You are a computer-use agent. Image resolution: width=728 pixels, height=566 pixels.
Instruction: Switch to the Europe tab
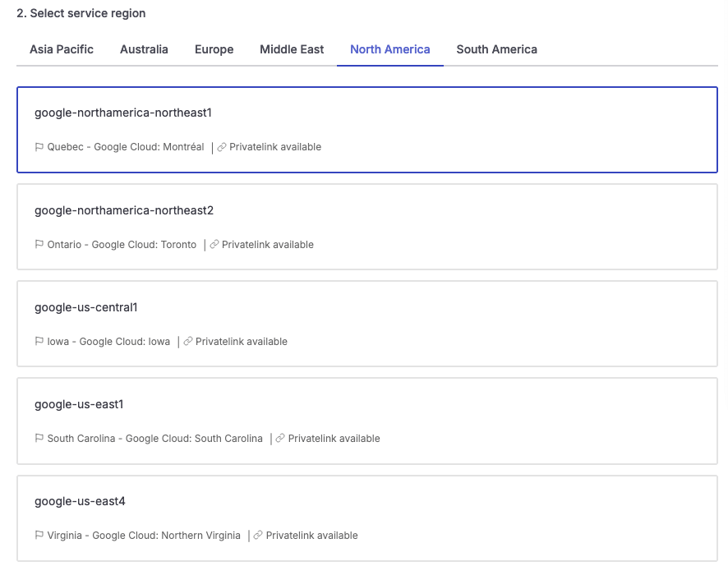(x=214, y=49)
